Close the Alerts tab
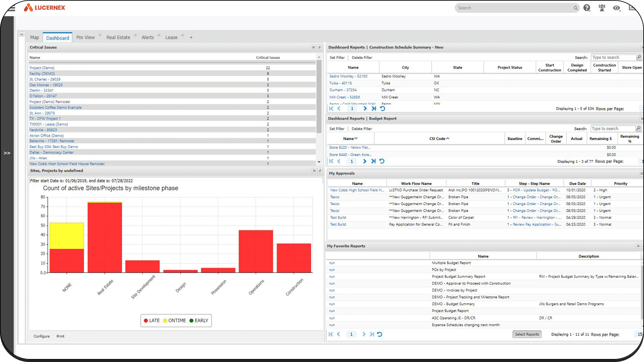The height and width of the screenshot is (362, 644). point(159,35)
